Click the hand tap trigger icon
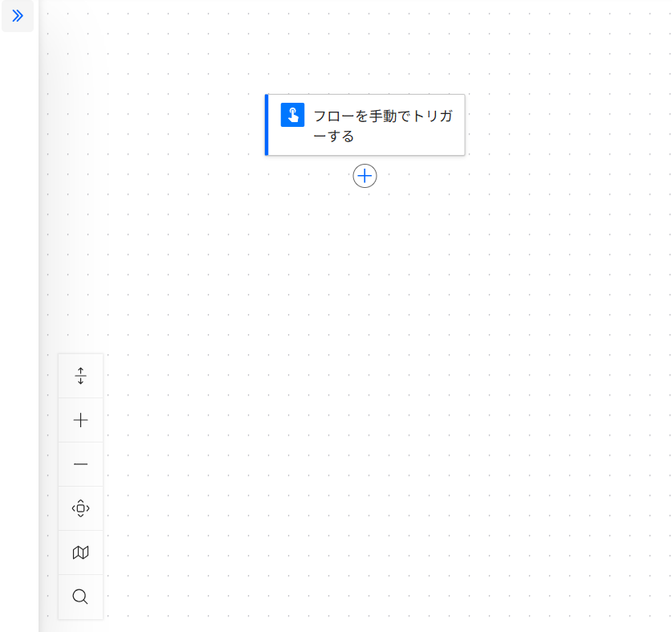Image resolution: width=672 pixels, height=632 pixels. (x=293, y=115)
